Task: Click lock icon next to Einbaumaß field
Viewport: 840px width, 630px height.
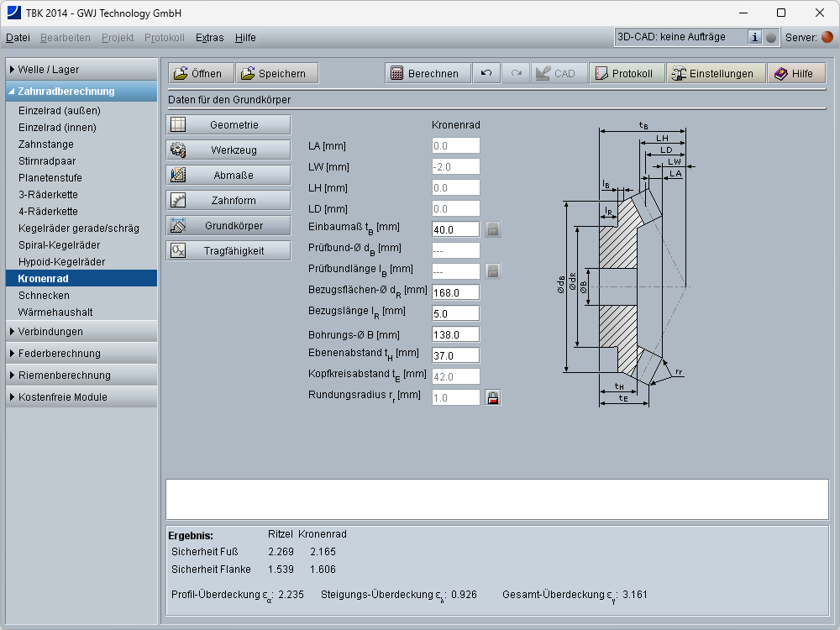Action: coord(493,229)
